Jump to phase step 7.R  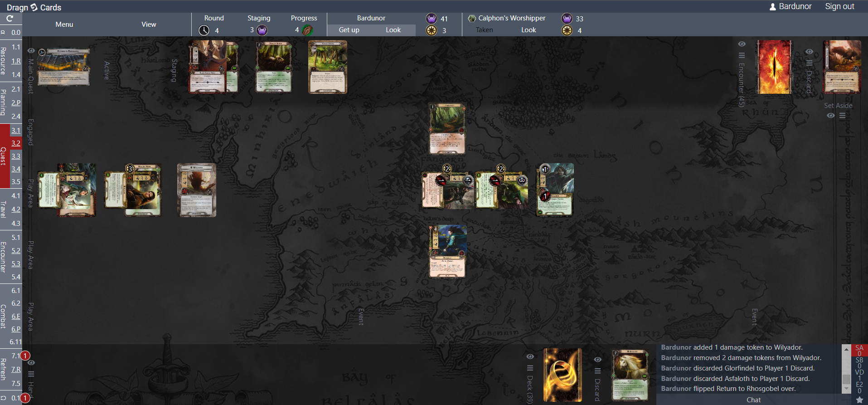16,370
